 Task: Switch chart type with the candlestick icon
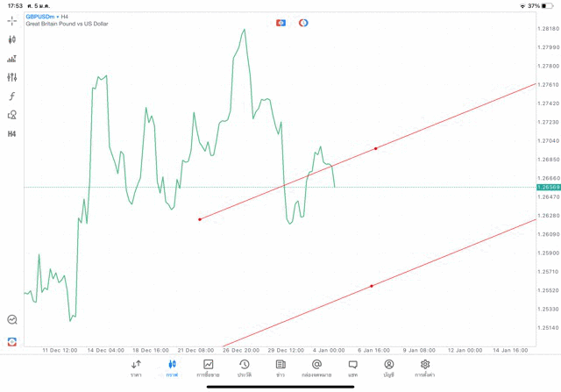pos(12,39)
